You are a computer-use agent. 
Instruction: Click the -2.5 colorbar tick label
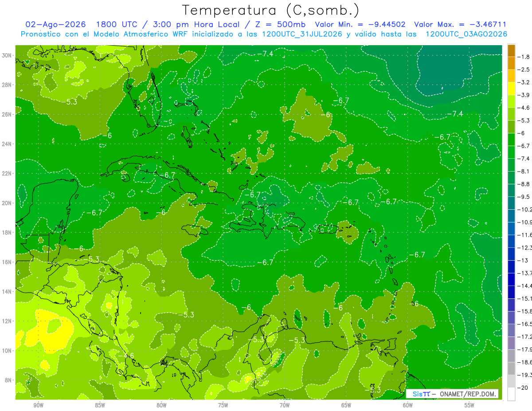pos(524,70)
